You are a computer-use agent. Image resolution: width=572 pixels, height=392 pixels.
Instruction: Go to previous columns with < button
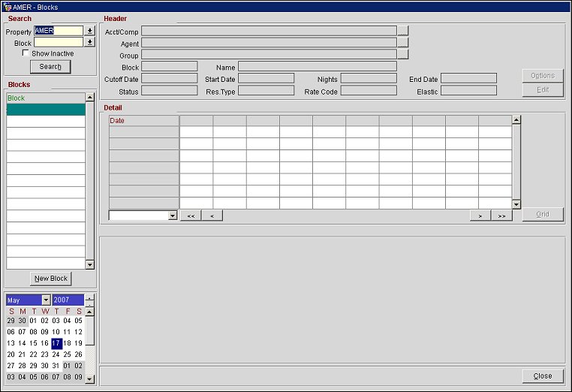click(x=212, y=216)
